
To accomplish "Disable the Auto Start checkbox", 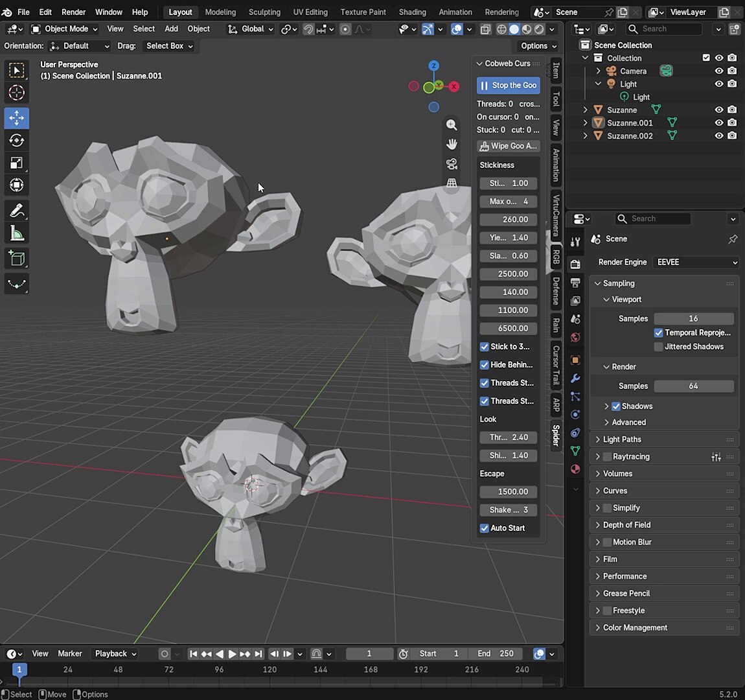I will point(484,528).
